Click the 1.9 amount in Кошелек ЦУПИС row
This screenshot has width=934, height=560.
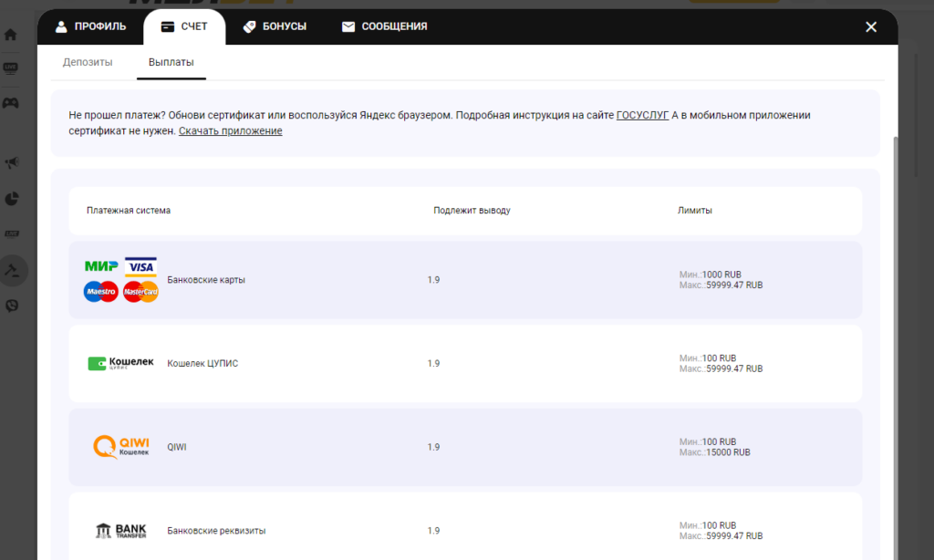click(x=433, y=363)
